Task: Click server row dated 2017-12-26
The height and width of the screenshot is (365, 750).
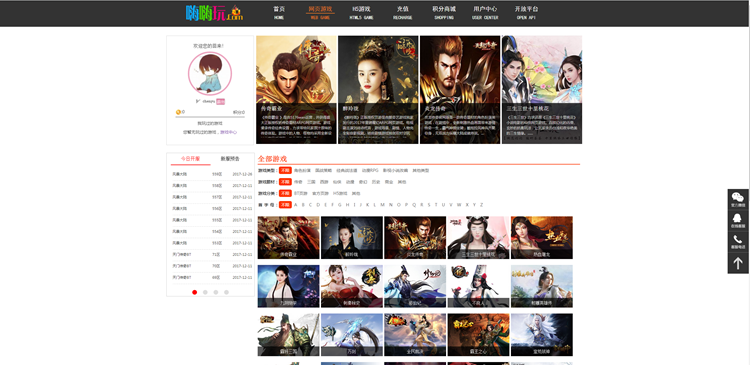Action: pos(211,174)
